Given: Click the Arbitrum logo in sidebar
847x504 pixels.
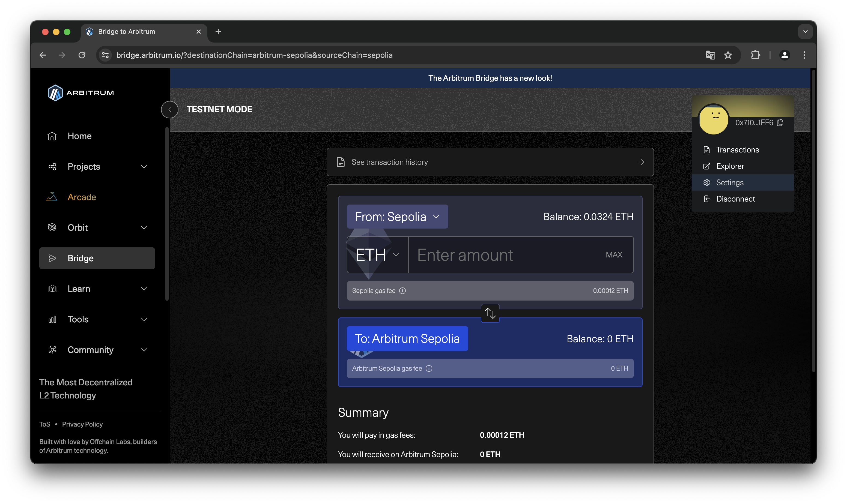Looking at the screenshot, I should pos(81,92).
